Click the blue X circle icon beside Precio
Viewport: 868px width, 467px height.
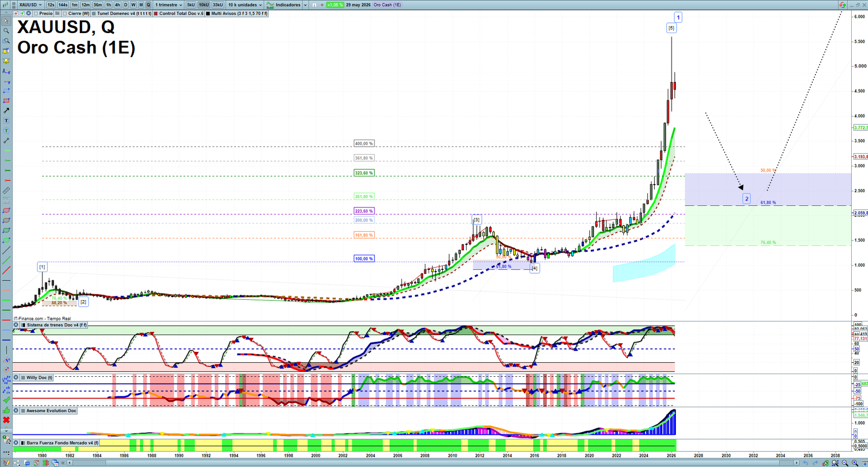click(28, 13)
